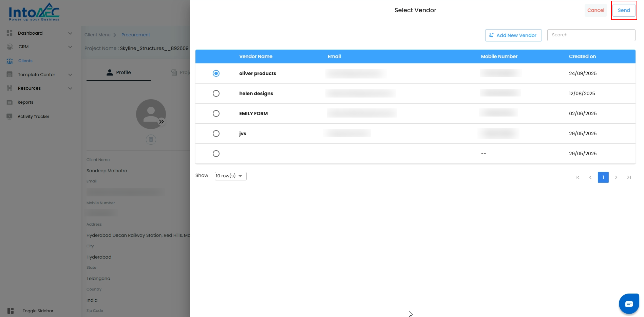Select the EMILY FORM vendor radio
The image size is (644, 317).
point(216,113)
